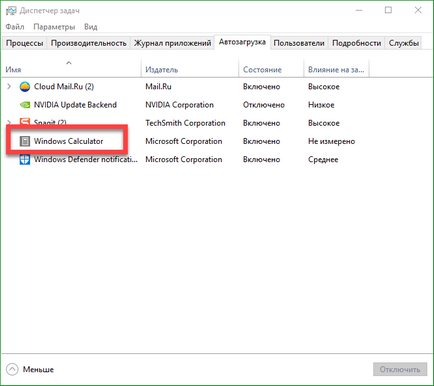Select the NVIDIA Update Backend name
This screenshot has width=434, height=386.
75,105
